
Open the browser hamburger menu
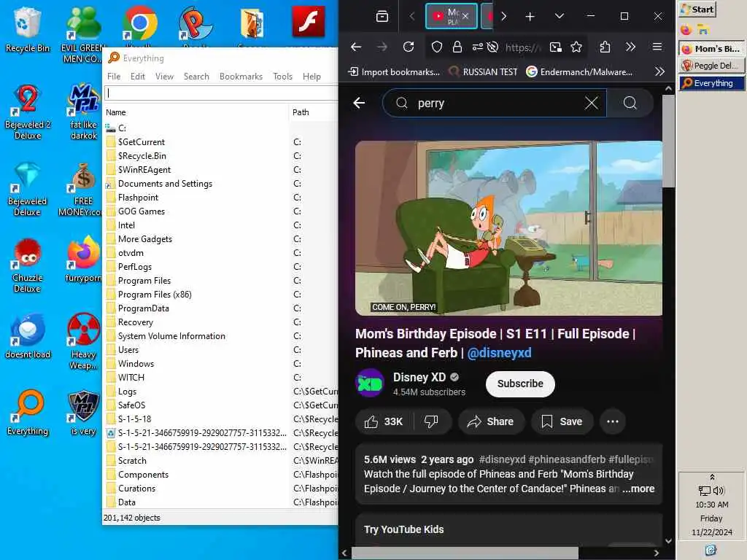click(x=657, y=47)
